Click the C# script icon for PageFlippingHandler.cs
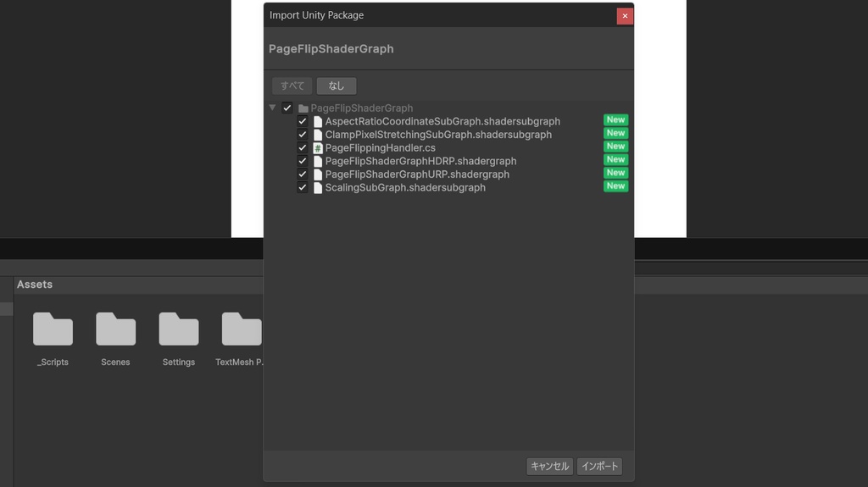868x487 pixels. click(318, 148)
